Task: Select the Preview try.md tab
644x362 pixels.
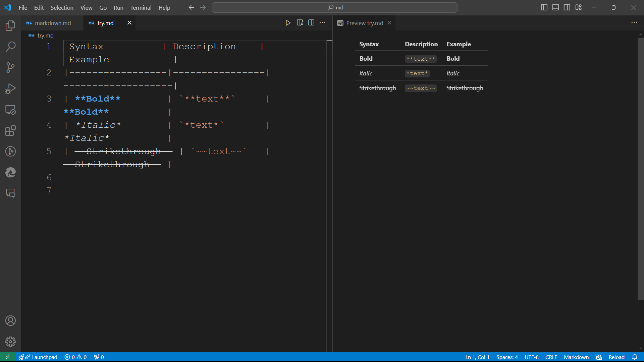Action: point(364,23)
